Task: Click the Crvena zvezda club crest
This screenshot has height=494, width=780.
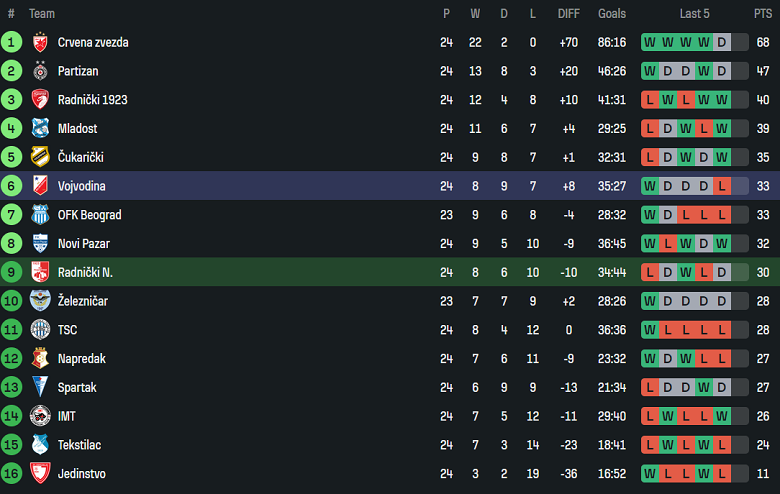Action: click(40, 42)
